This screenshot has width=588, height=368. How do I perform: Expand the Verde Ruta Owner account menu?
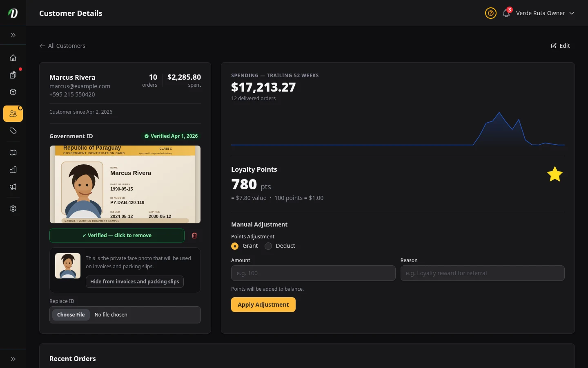(545, 13)
